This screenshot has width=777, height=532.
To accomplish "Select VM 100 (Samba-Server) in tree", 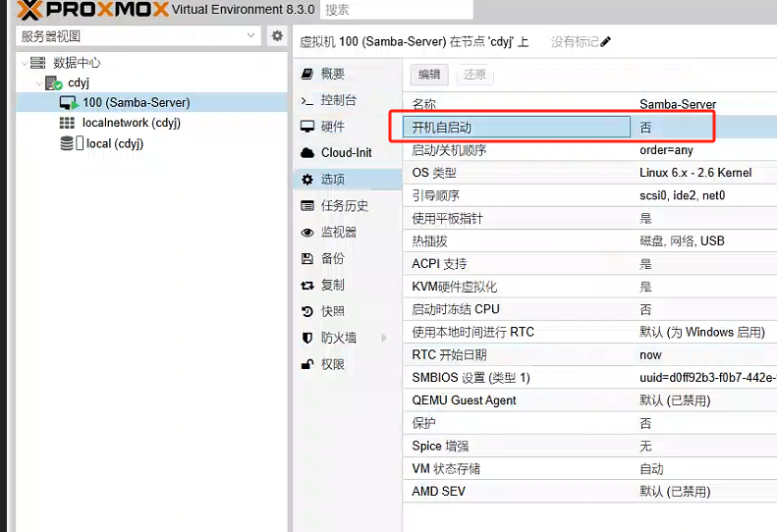I will (151, 102).
